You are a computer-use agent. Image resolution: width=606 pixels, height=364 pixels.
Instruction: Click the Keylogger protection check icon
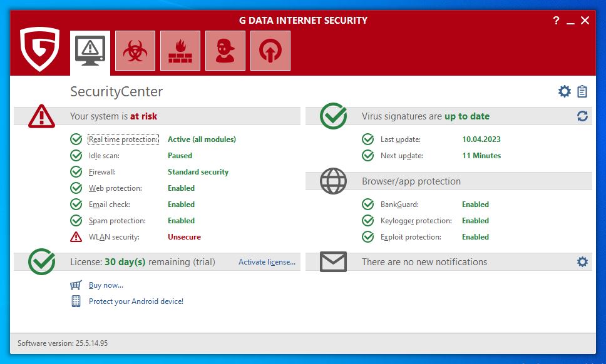click(x=367, y=220)
